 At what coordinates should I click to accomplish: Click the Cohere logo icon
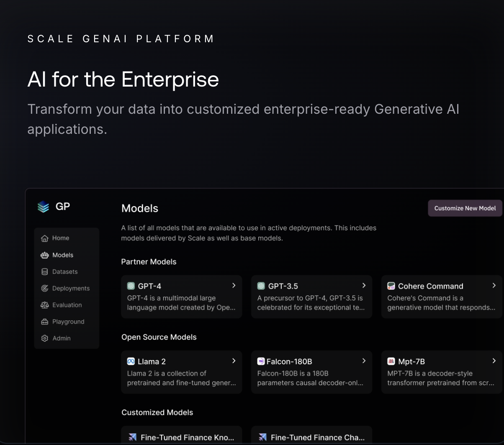(391, 286)
